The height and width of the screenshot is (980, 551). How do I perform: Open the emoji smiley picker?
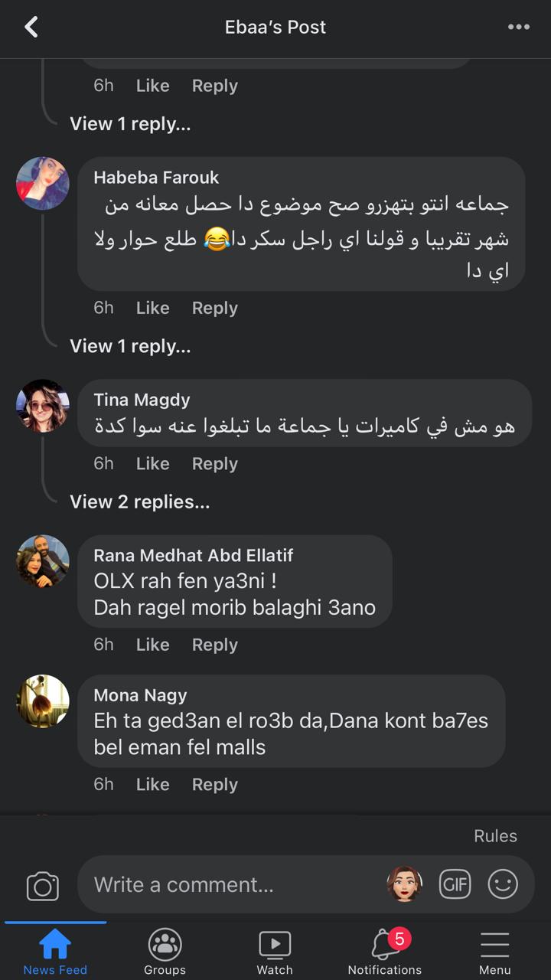coord(503,884)
